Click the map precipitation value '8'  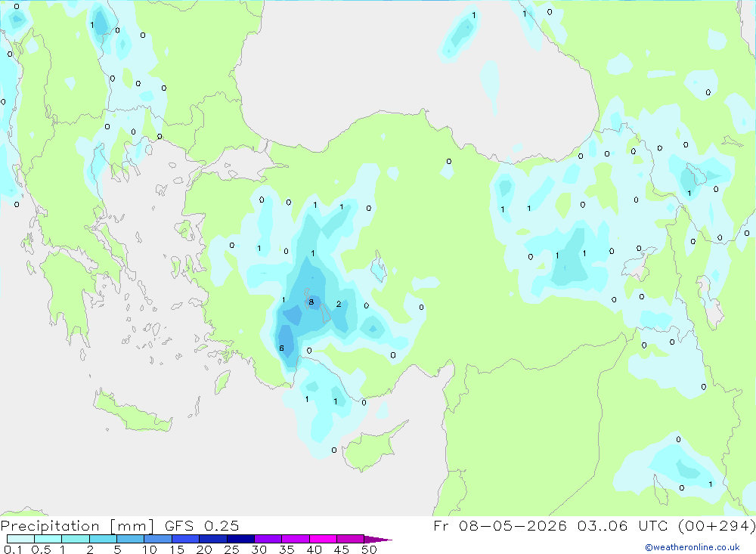click(x=311, y=302)
